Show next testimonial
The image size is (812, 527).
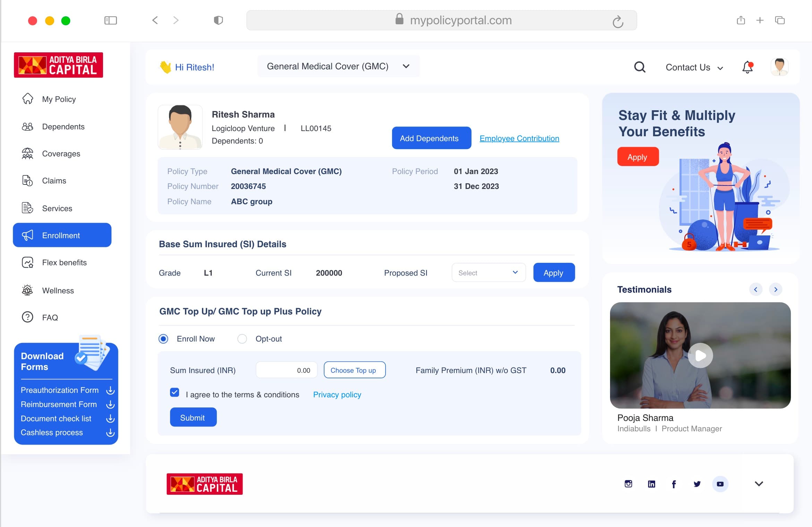pyautogui.click(x=776, y=289)
